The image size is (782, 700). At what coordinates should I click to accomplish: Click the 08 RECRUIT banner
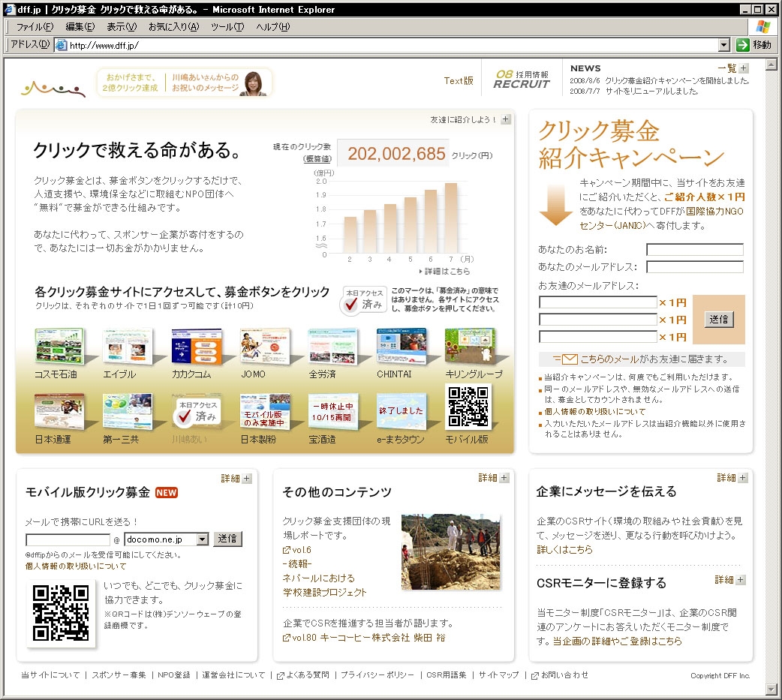522,80
